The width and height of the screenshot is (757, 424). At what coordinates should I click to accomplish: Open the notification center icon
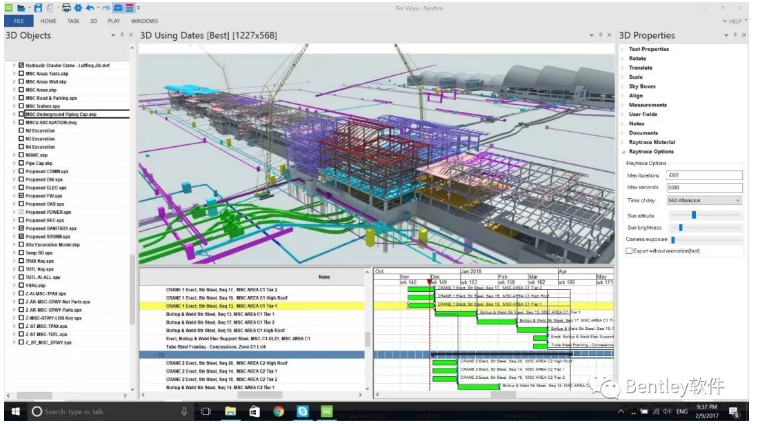734,412
